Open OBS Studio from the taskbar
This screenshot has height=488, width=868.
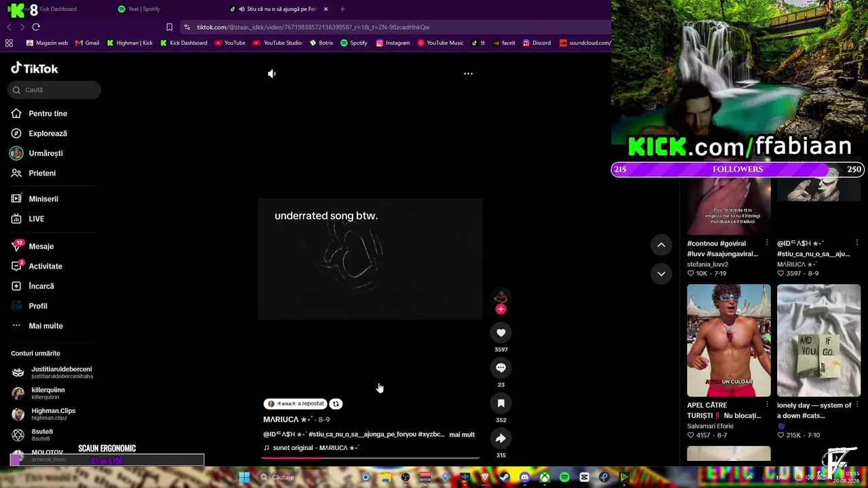(x=405, y=477)
